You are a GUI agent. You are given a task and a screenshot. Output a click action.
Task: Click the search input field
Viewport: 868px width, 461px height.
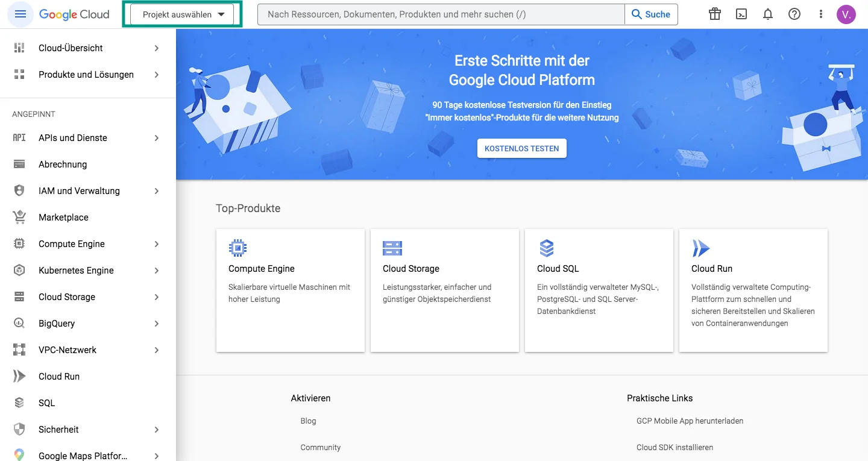click(x=434, y=14)
